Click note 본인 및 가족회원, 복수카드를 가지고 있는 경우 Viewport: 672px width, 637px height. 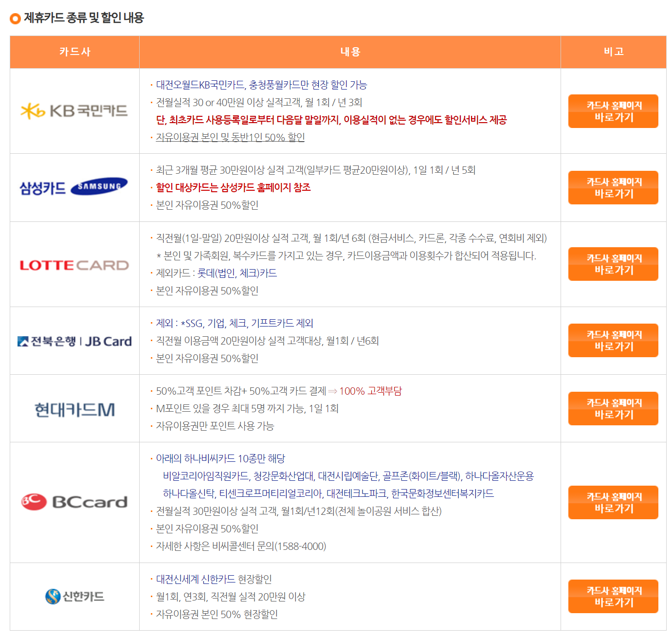pos(346,255)
